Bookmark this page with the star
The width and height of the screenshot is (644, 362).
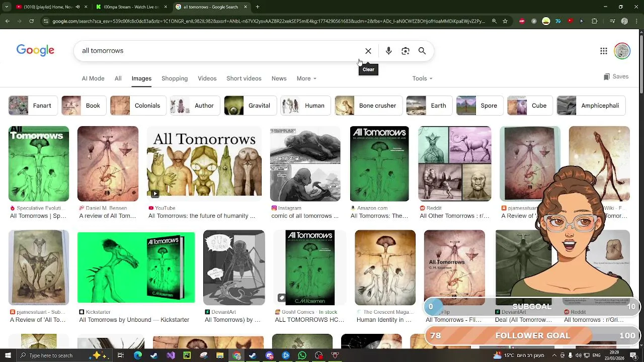(505, 21)
